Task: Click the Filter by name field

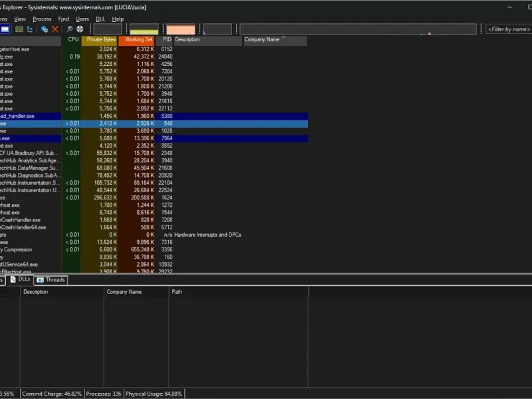Action: 509,29
